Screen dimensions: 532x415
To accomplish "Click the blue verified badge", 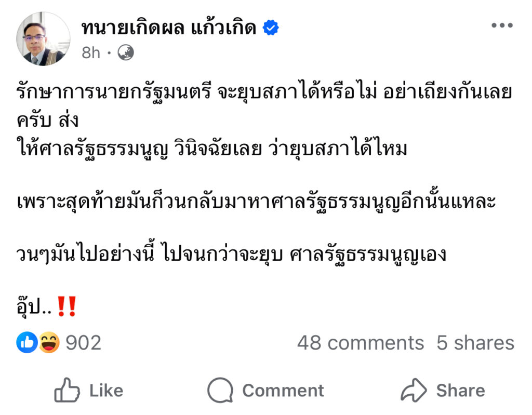I will (271, 28).
